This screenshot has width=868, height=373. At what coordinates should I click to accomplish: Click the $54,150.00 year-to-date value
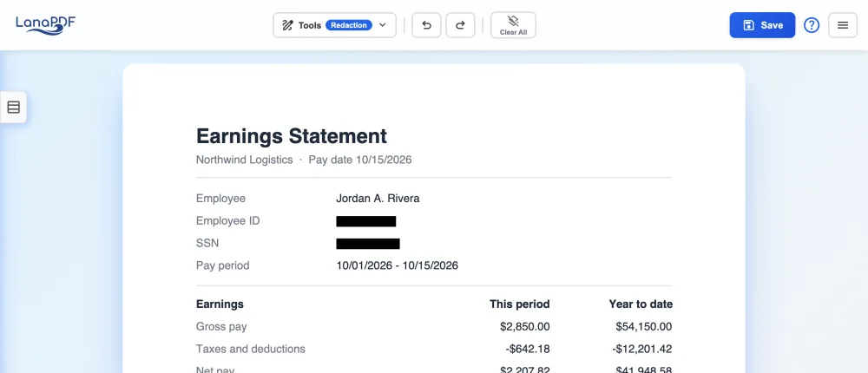coord(644,326)
